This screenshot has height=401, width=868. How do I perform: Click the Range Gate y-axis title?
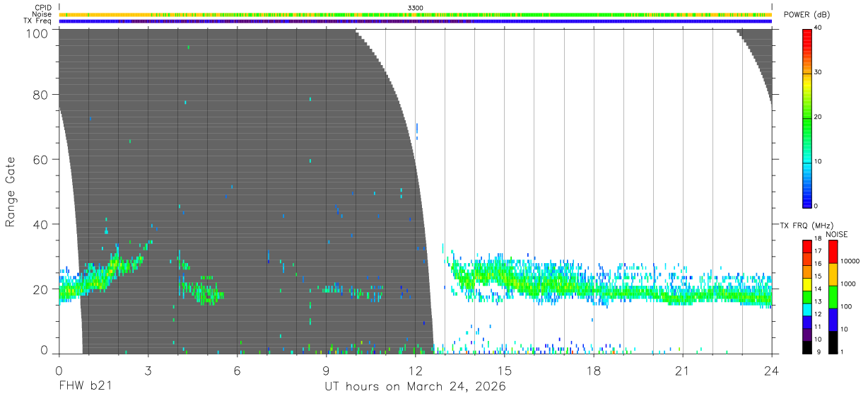tap(11, 192)
